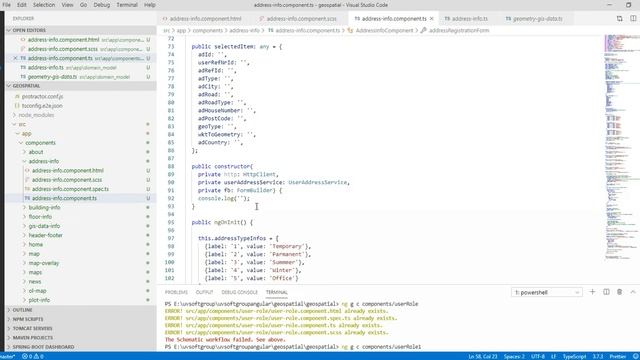640x360 pixels.
Task: Expand the plot-info folder
Action: click(39, 300)
